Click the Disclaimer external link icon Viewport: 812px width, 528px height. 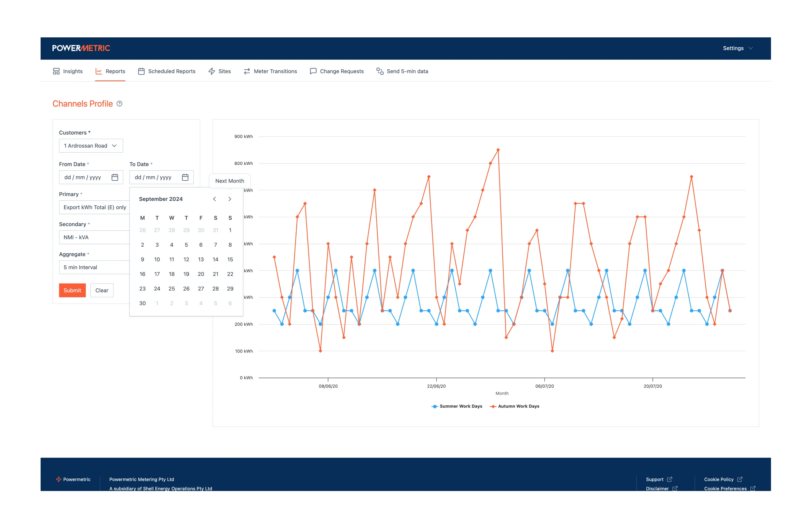point(675,488)
